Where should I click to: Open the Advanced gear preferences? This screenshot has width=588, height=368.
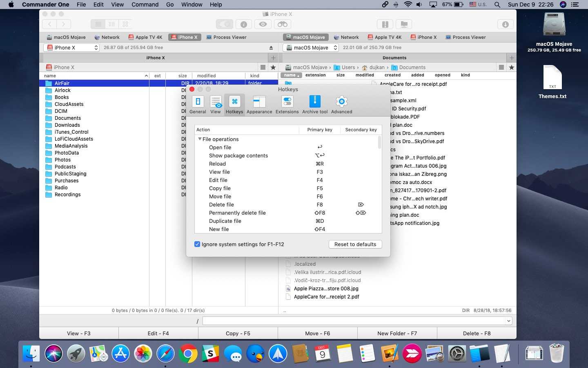tap(341, 104)
